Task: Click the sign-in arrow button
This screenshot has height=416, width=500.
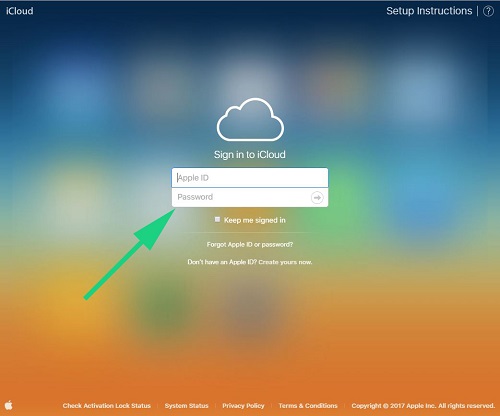Action: tap(317, 198)
